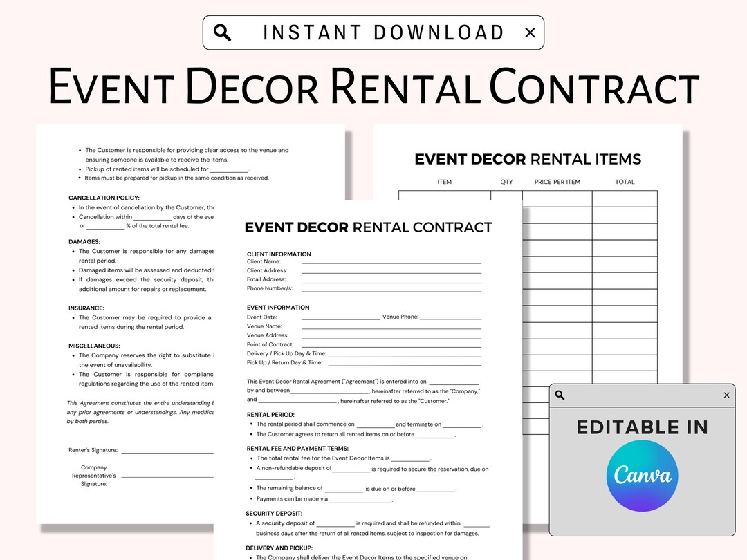This screenshot has width=747, height=560.
Task: Click the search icon on the Editable In panel
Action: [559, 395]
